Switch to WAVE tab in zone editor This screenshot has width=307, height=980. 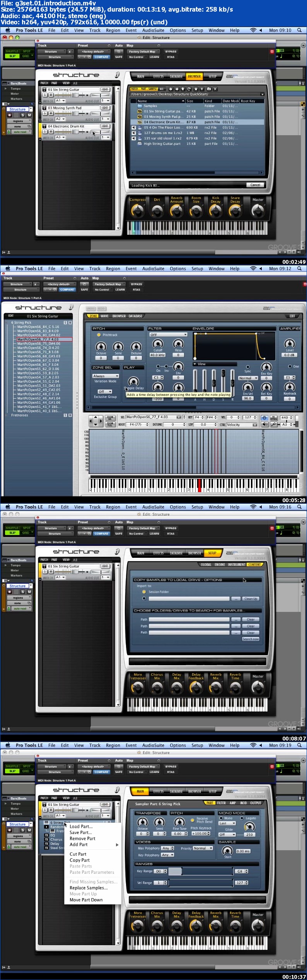pos(104,316)
